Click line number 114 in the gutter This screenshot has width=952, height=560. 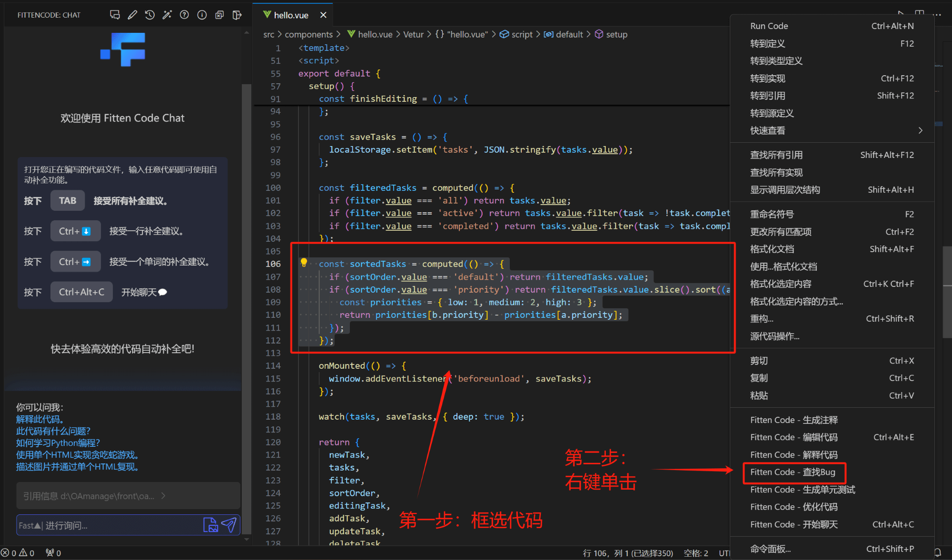click(273, 366)
